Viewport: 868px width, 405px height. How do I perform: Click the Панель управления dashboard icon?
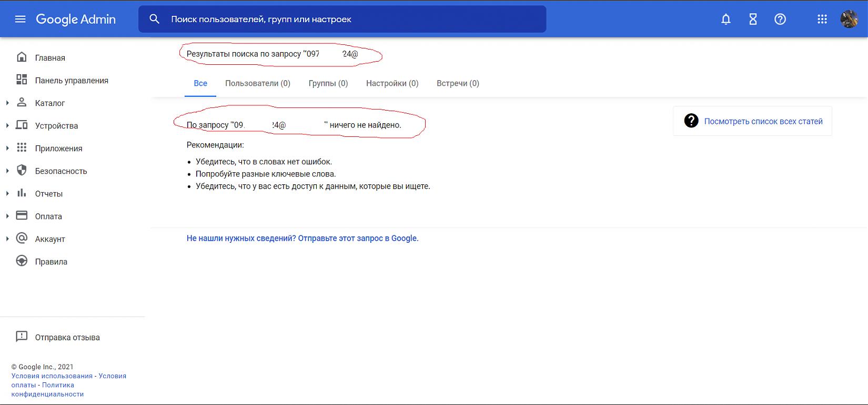tap(22, 80)
